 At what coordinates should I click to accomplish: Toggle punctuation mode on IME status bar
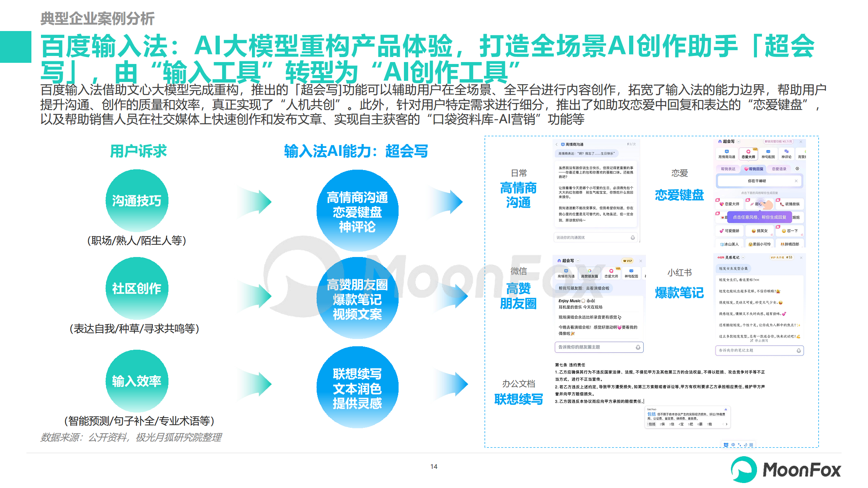(739, 445)
